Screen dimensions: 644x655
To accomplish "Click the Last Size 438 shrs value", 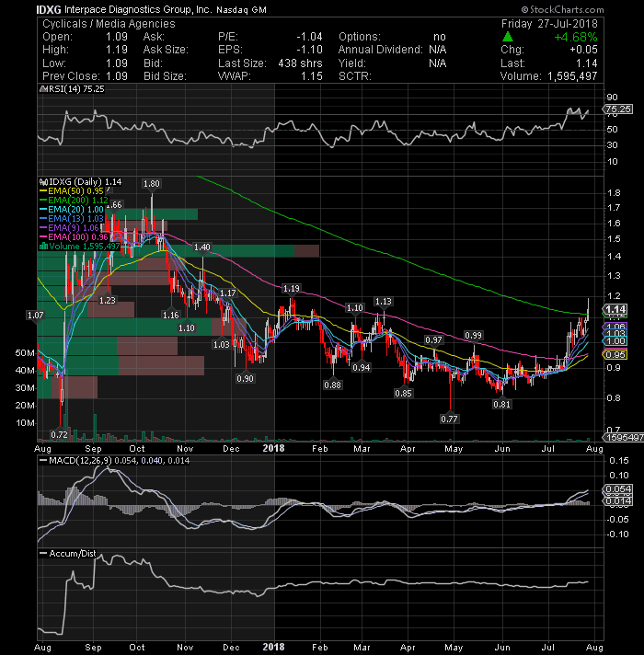I will pyautogui.click(x=300, y=63).
